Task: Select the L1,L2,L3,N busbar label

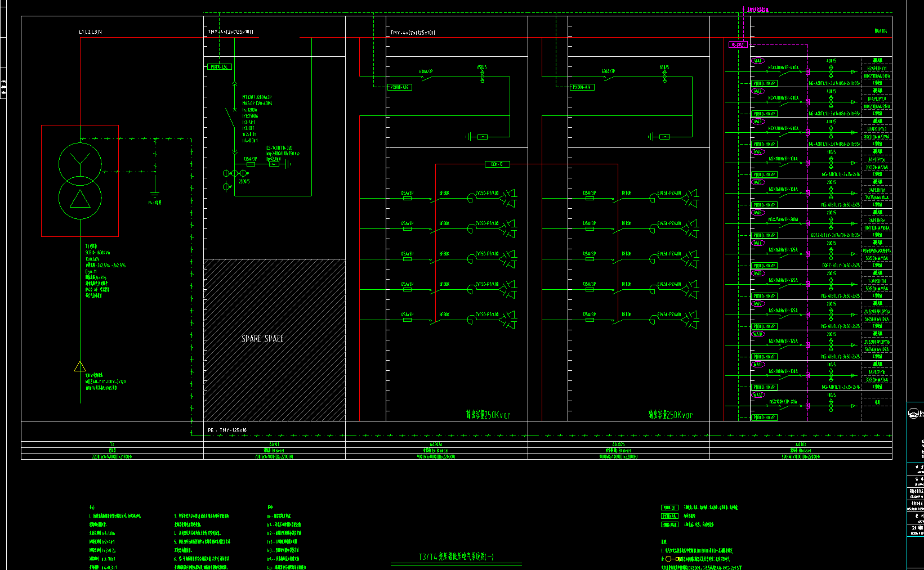Action: point(90,32)
